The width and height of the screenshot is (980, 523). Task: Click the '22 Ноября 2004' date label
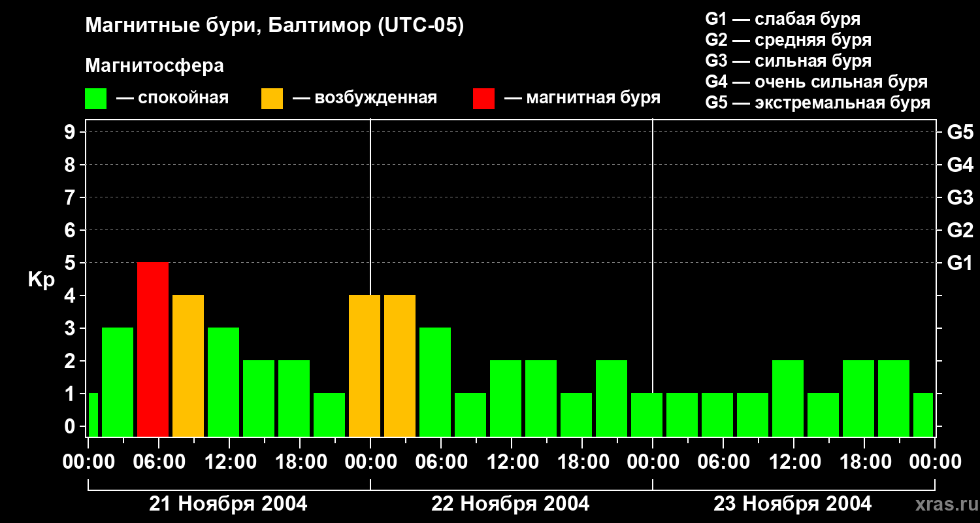coord(510,504)
